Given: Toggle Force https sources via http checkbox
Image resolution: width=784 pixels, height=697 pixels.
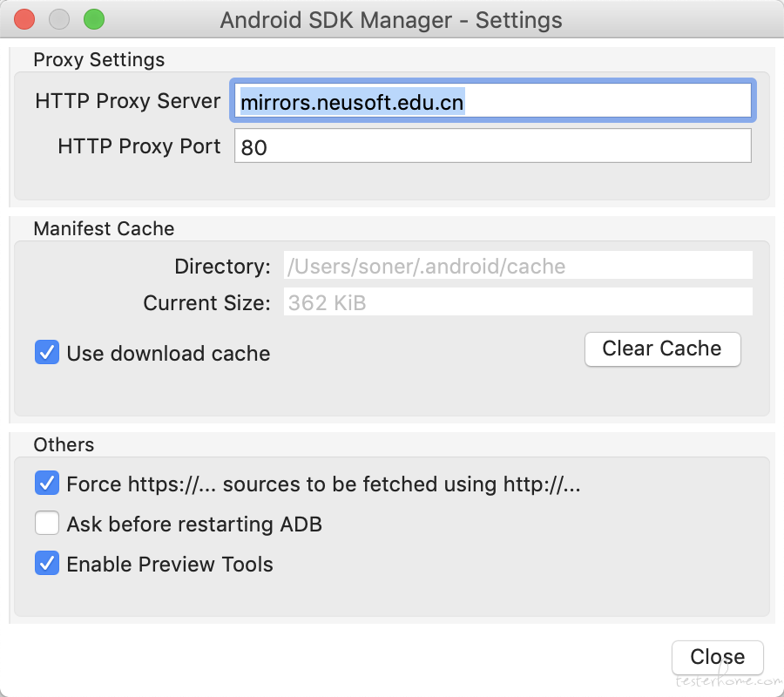Looking at the screenshot, I should click(47, 483).
